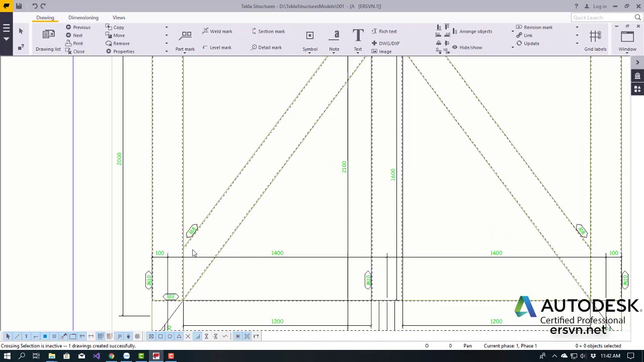Insert a DWG/DXF file

[x=385, y=43]
